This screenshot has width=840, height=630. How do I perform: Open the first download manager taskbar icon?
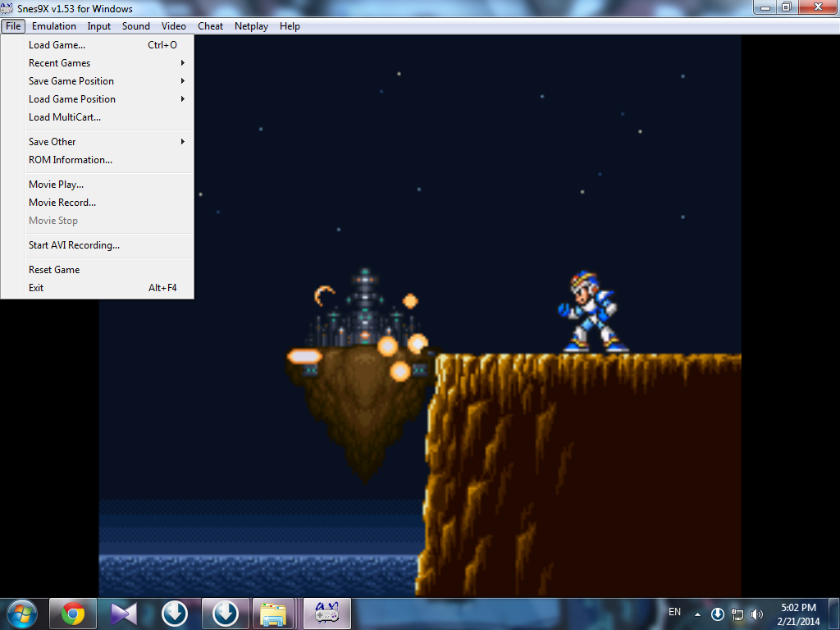[175, 614]
